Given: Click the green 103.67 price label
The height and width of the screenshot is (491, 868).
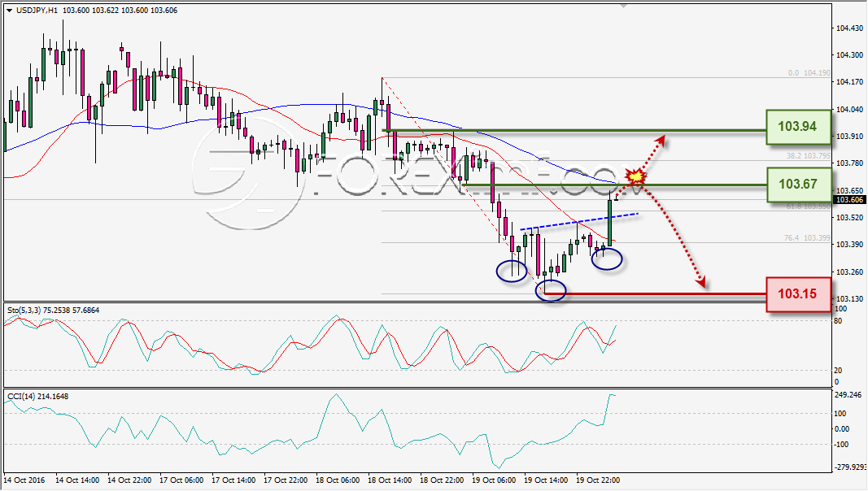Looking at the screenshot, I should pyautogui.click(x=798, y=184).
